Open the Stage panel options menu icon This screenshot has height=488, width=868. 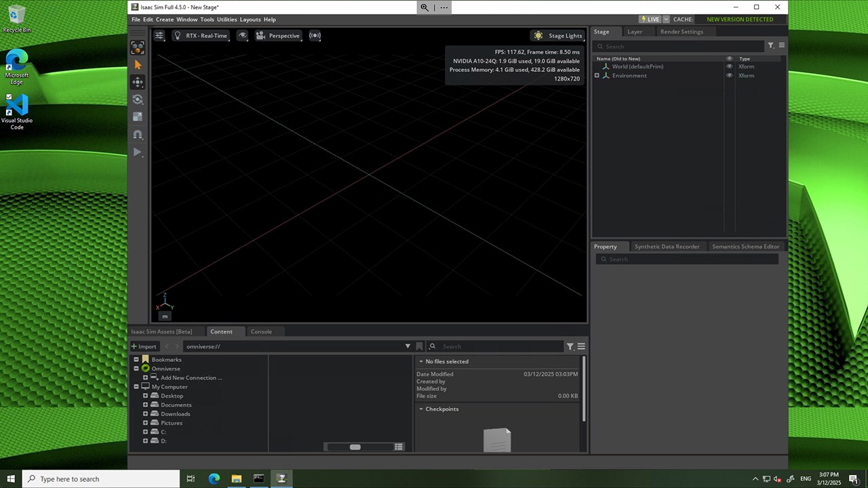781,45
